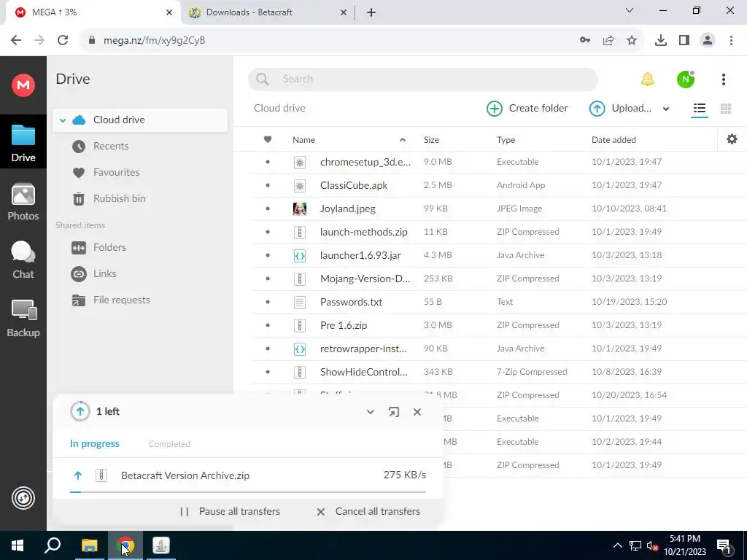Switch to In progress transfers tab
The width and height of the screenshot is (747, 560).
coord(95,444)
